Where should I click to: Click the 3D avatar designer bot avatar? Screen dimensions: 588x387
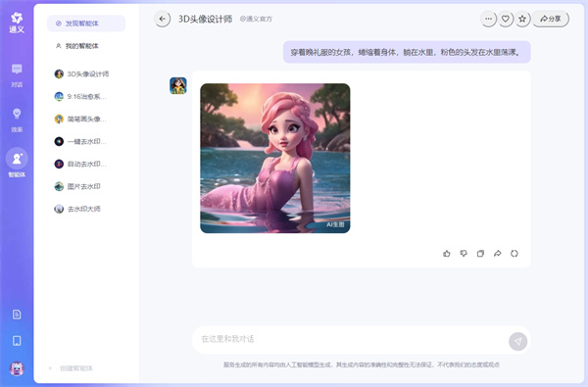point(178,85)
